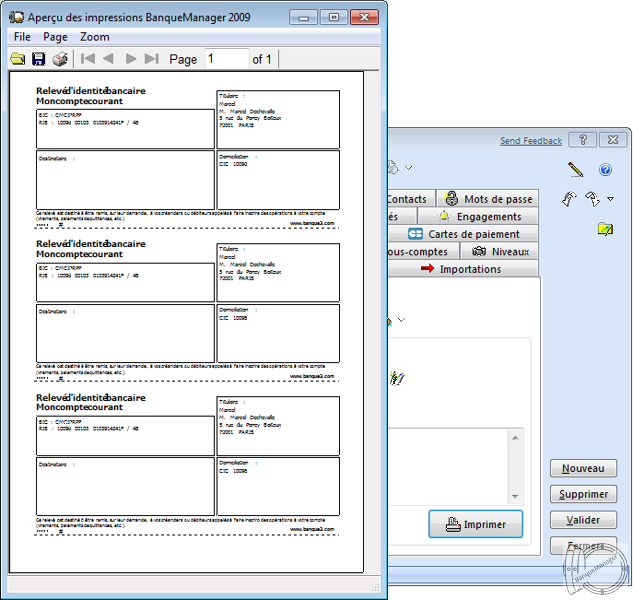633x600 pixels.
Task: Click the yellow folder note icon
Action: (605, 229)
